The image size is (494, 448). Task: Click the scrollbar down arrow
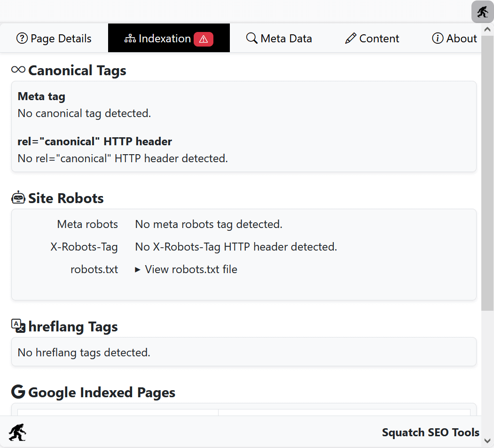coord(487,441)
